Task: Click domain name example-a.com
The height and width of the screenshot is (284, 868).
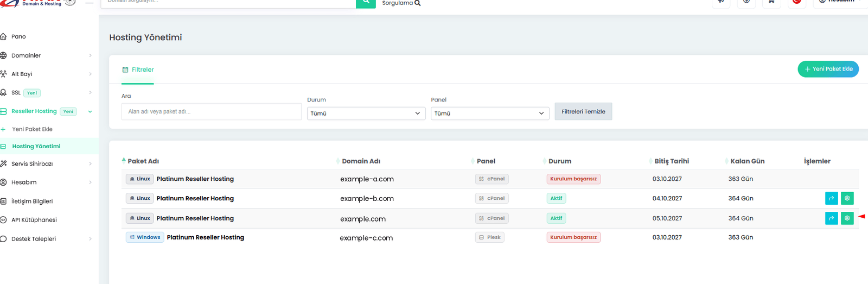Action: tap(367, 179)
